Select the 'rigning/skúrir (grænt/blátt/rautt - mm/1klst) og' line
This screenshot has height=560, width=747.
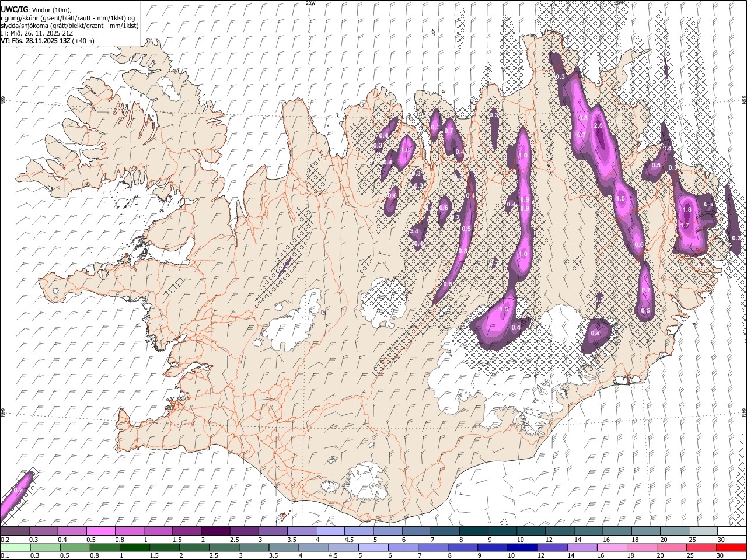[x=68, y=17]
